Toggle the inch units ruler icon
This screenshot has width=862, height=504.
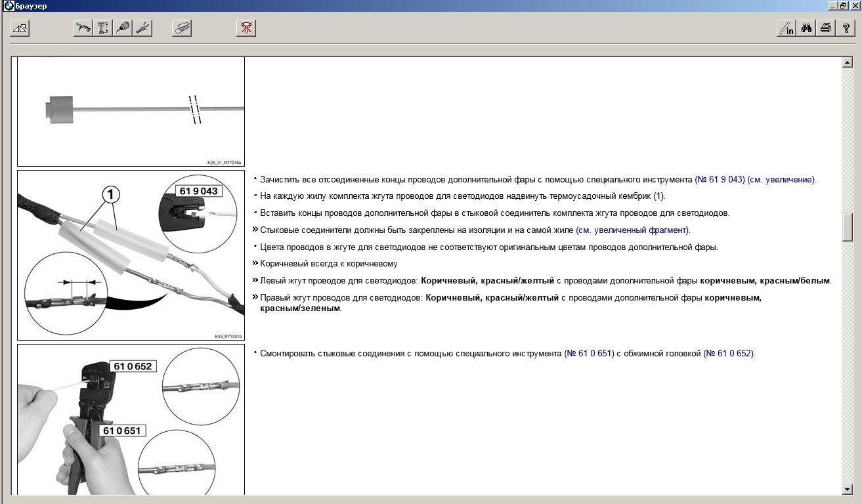tap(786, 28)
